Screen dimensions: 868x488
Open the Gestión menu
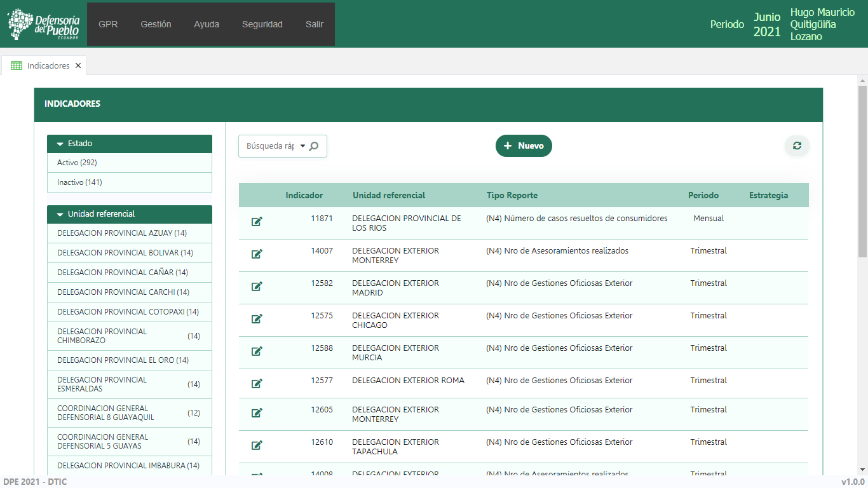156,24
